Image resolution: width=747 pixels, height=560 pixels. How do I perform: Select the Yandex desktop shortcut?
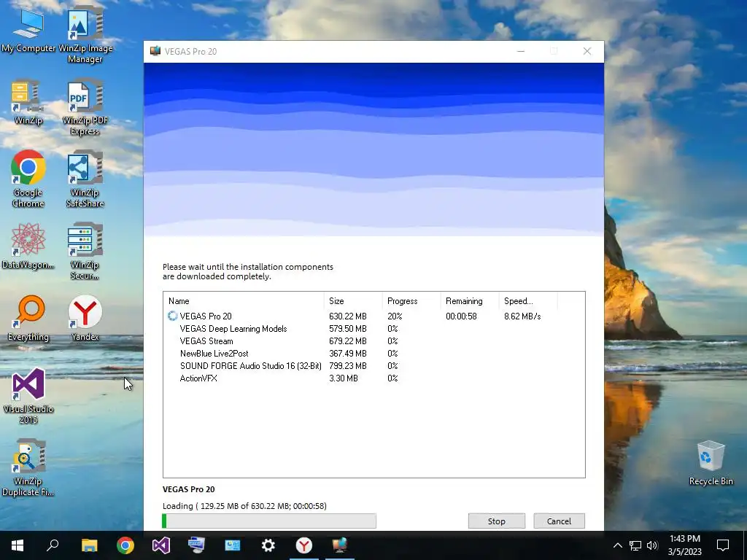pyautogui.click(x=85, y=318)
